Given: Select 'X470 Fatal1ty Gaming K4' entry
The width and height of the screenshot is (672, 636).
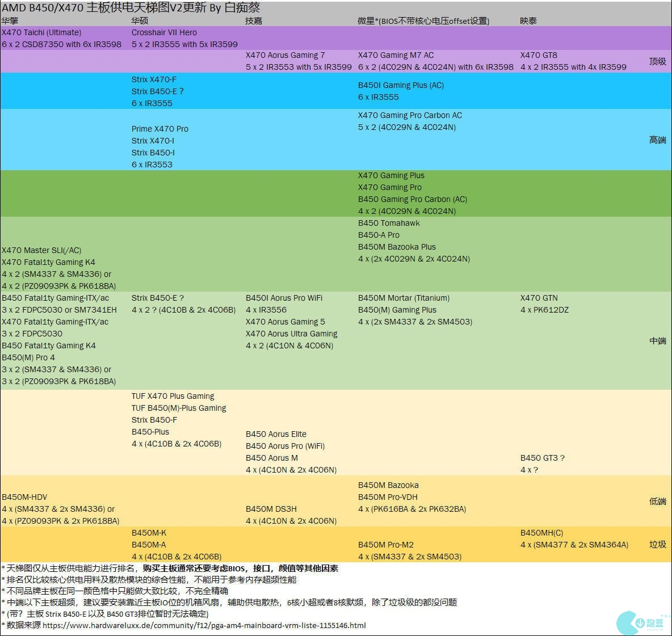Looking at the screenshot, I should point(48,262).
